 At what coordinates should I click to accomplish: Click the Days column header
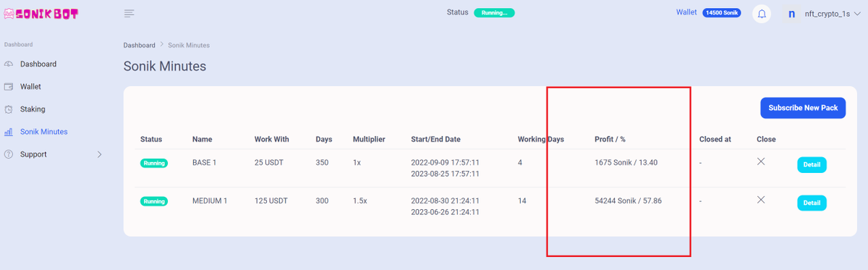(x=323, y=139)
